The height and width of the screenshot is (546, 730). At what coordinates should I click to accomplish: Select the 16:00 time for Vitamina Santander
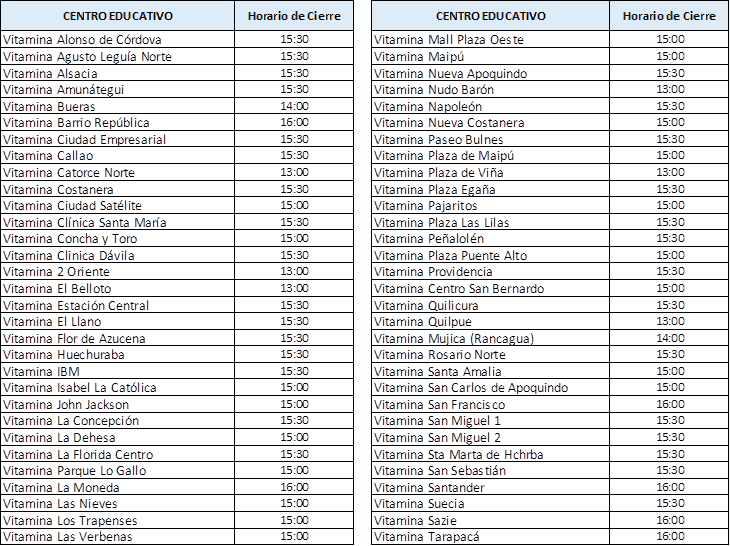pos(670,487)
